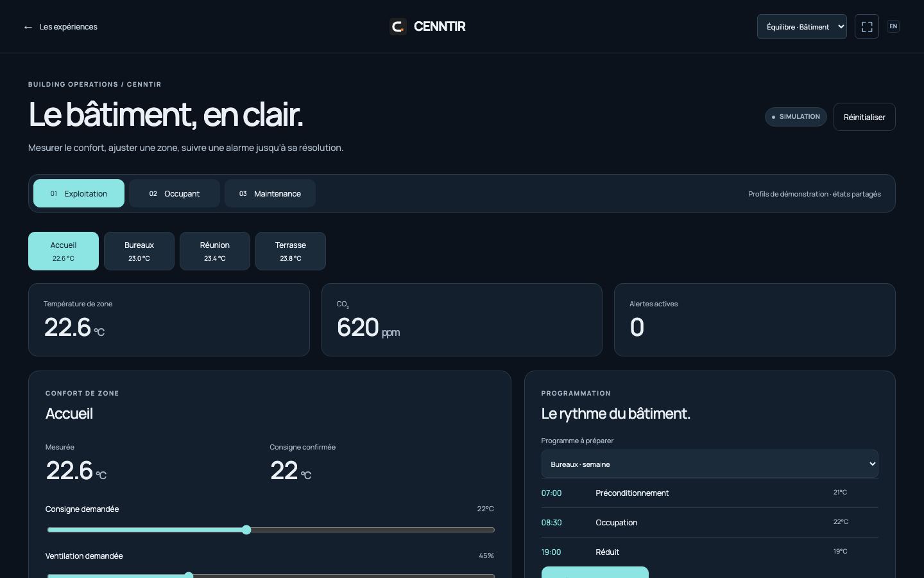Open the Maintenance profile tab
924x578 pixels.
click(270, 193)
